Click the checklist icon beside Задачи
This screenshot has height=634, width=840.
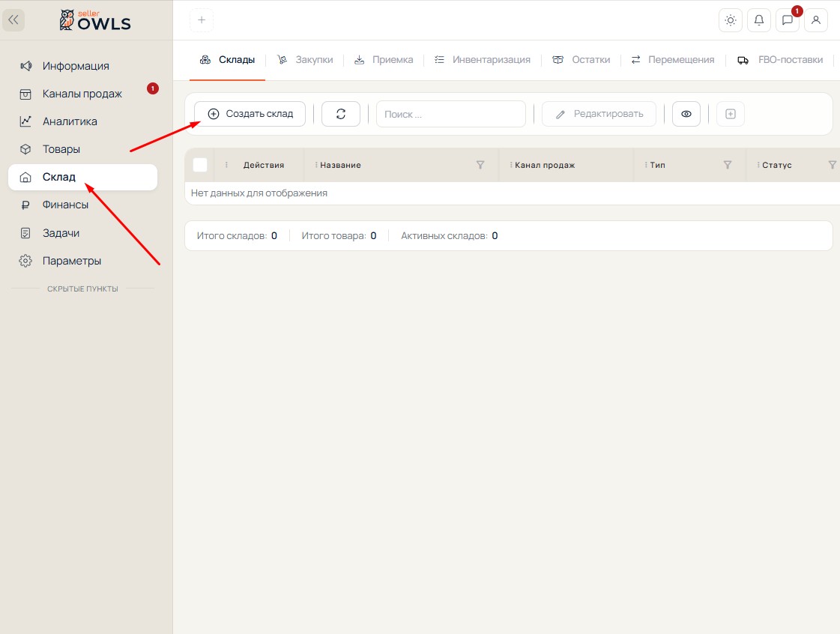(x=25, y=233)
